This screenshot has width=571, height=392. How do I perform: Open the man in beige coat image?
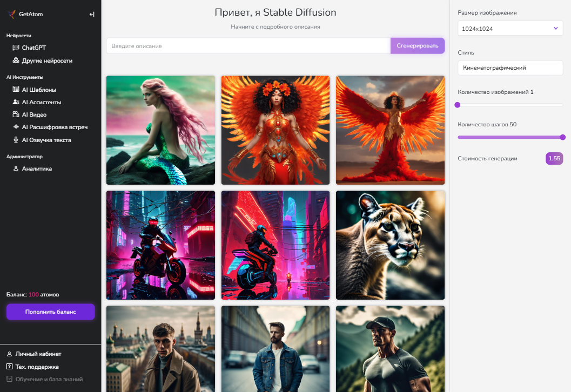click(160, 349)
